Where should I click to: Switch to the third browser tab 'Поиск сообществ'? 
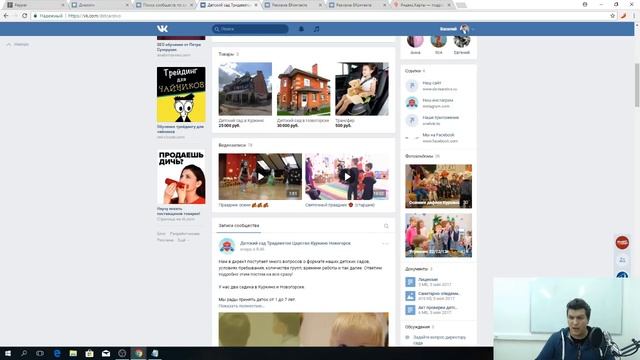pos(164,5)
